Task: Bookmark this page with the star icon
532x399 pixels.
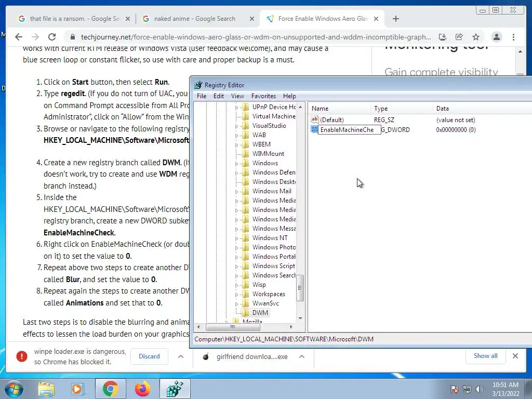Action: point(476,37)
